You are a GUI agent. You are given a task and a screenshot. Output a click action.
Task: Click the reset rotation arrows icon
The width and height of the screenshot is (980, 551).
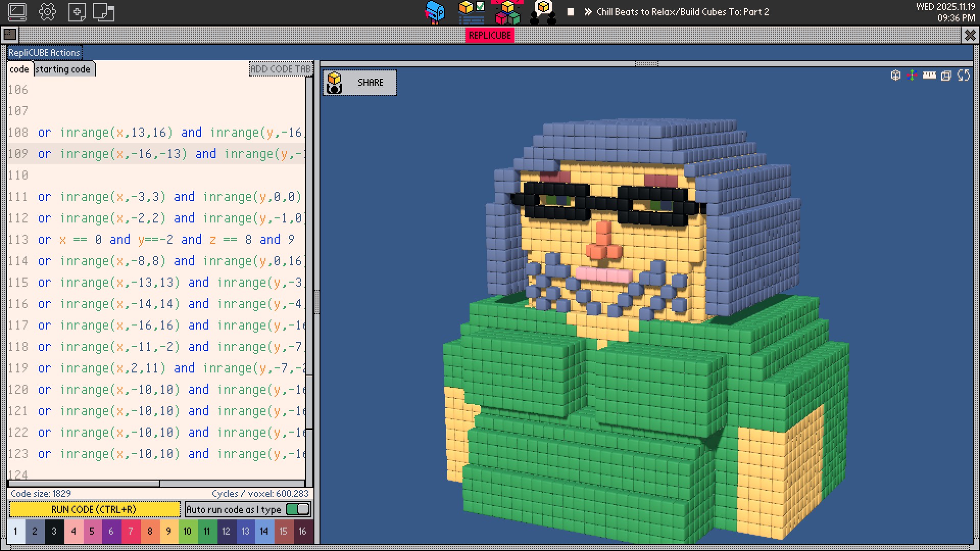tap(964, 76)
